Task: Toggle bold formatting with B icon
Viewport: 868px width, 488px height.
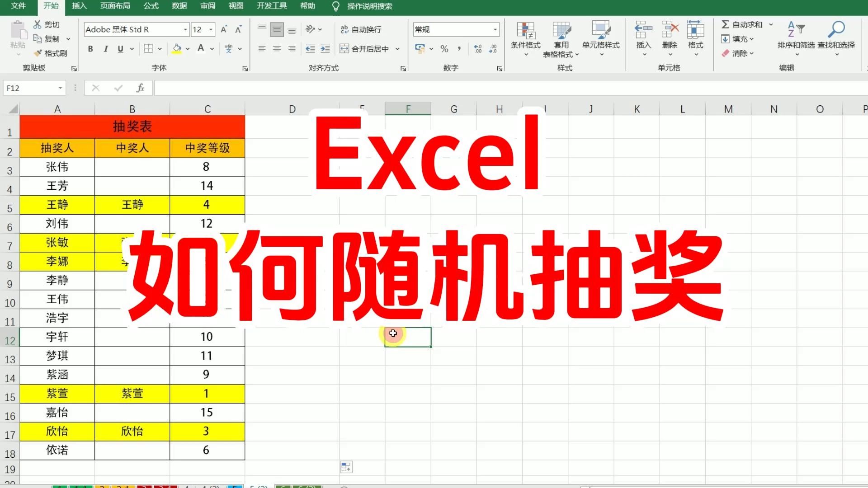Action: tap(90, 48)
